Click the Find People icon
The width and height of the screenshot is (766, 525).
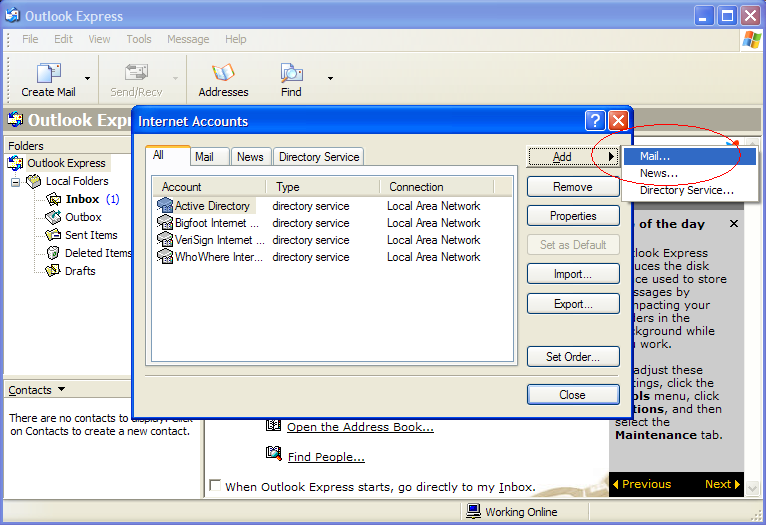pos(274,454)
